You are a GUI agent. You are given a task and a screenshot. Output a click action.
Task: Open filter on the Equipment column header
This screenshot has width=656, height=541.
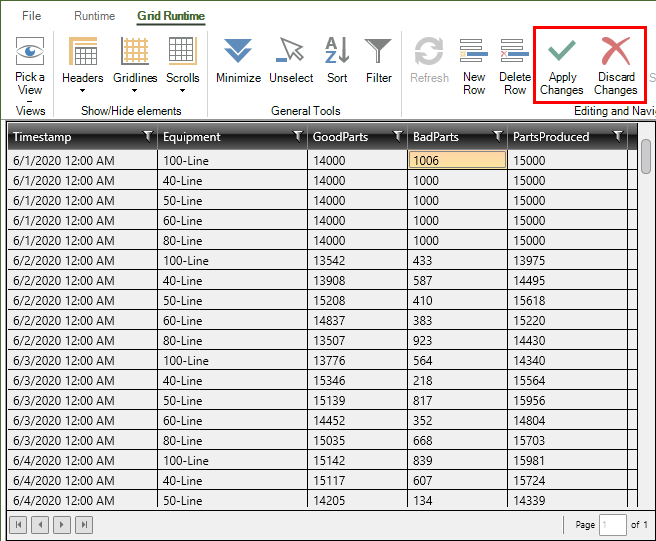[297, 136]
